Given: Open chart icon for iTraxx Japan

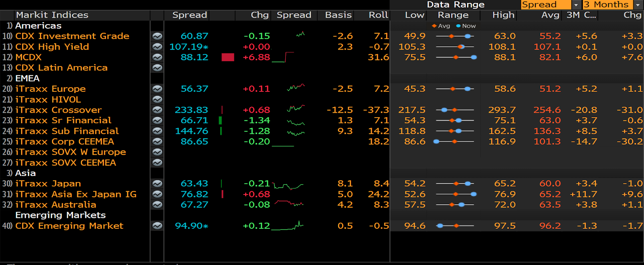Looking at the screenshot, I should point(157,184).
